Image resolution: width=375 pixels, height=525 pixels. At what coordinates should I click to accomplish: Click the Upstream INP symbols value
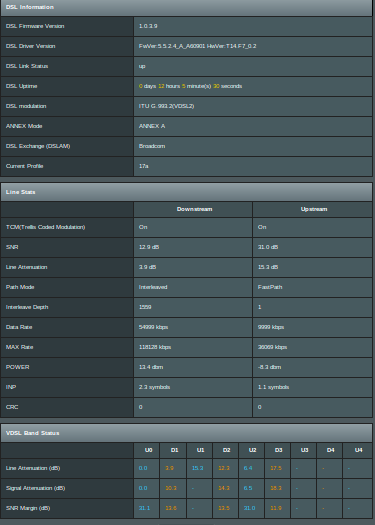click(273, 387)
